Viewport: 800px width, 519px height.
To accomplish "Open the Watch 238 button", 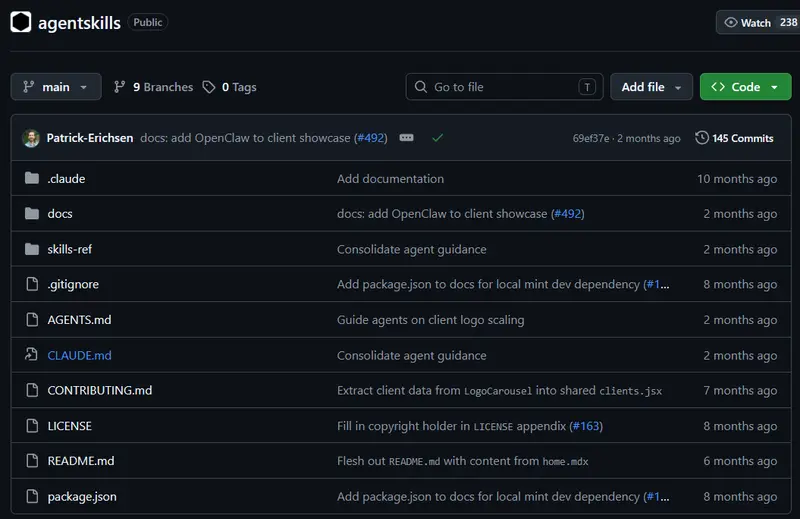I will (x=760, y=22).
